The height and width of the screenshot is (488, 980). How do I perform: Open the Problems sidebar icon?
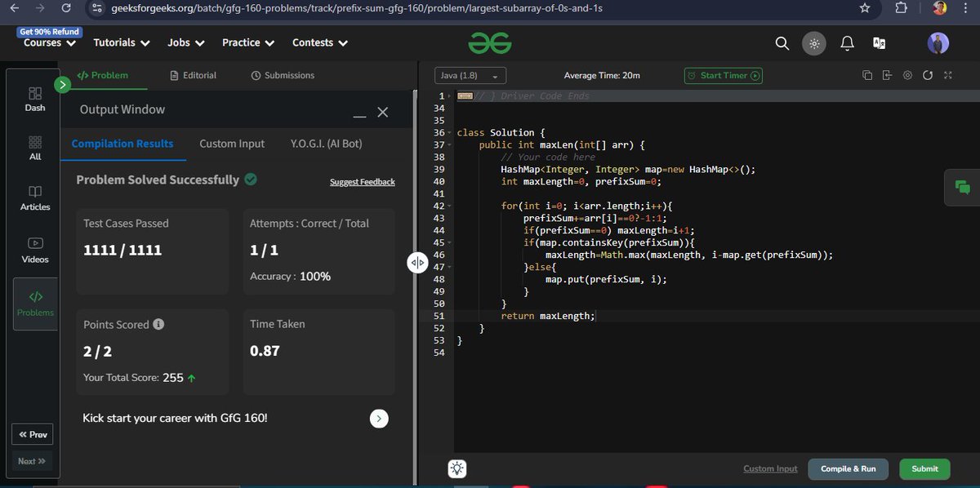click(35, 304)
